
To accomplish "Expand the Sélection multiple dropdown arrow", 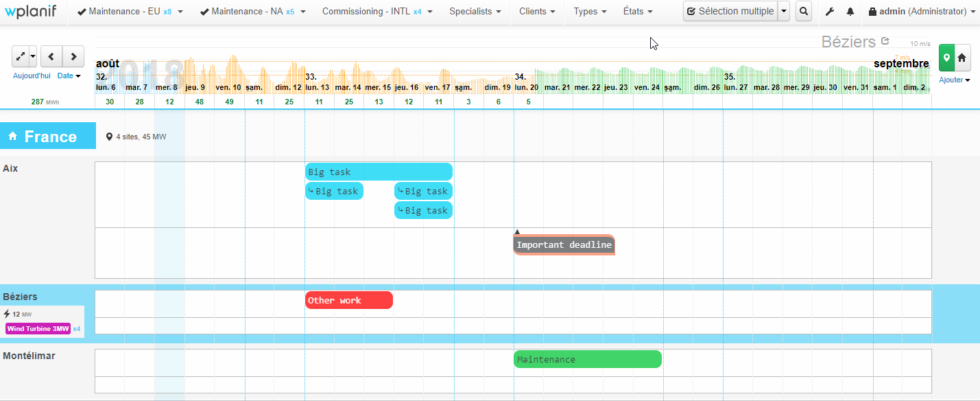I will pyautogui.click(x=784, y=12).
